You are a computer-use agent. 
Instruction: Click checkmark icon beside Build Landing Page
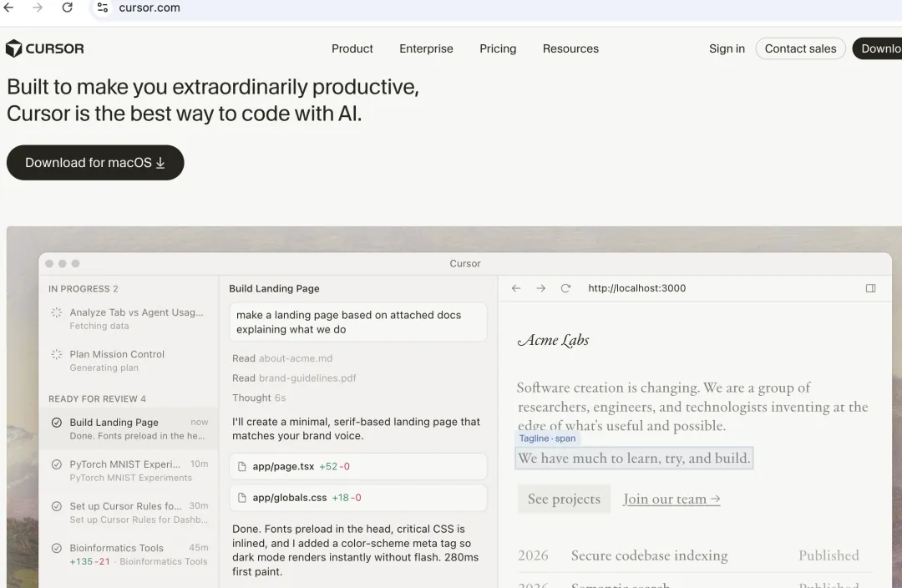tap(57, 423)
